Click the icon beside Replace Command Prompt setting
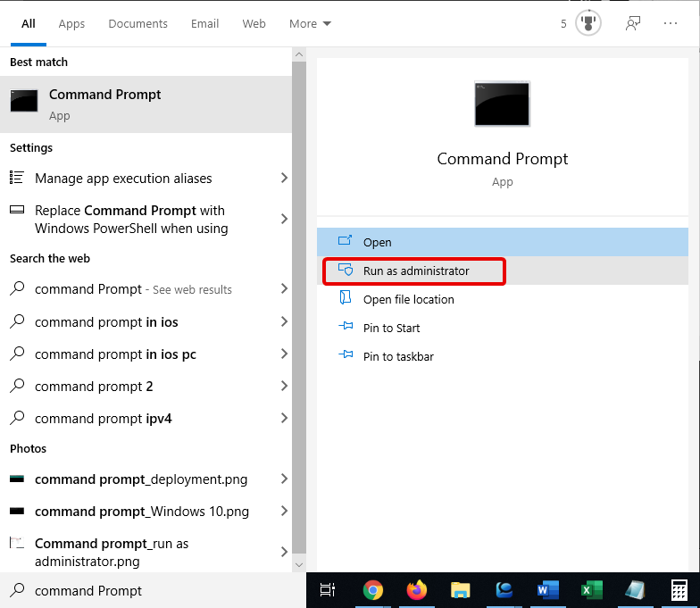This screenshot has width=700, height=608. click(17, 209)
